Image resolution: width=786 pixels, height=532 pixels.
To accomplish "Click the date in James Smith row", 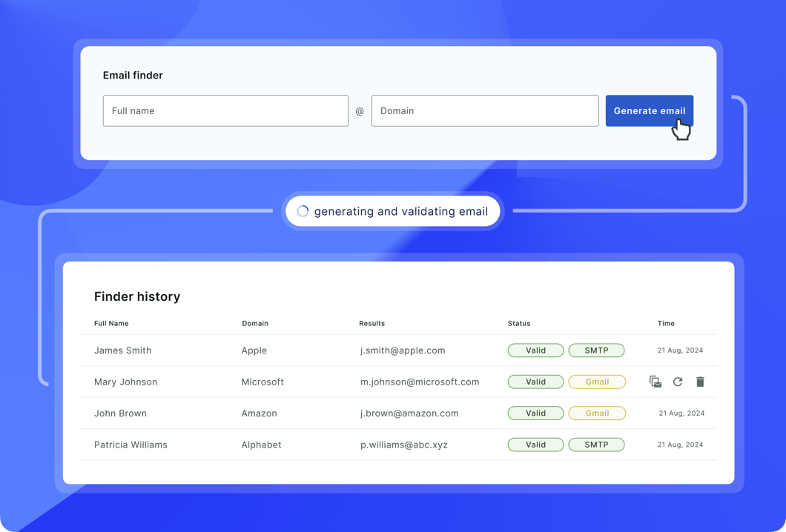I will click(x=680, y=350).
